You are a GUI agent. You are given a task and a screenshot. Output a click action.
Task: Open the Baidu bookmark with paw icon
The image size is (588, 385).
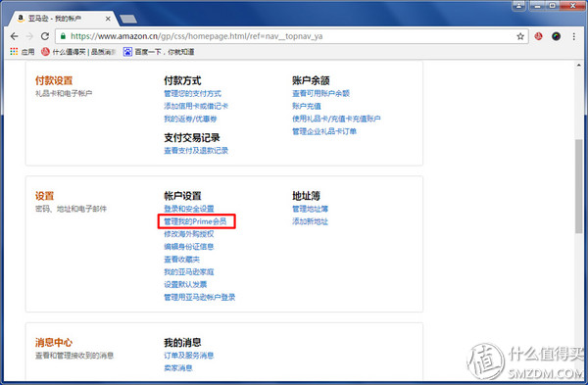point(159,52)
